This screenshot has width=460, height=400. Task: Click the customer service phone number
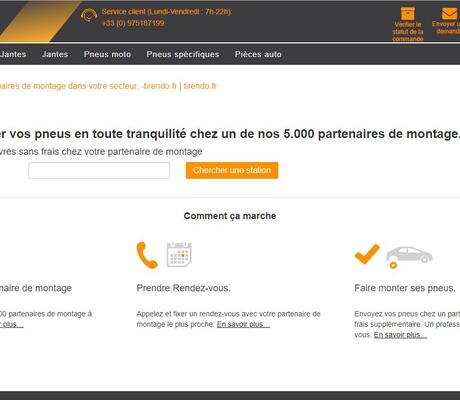[133, 23]
